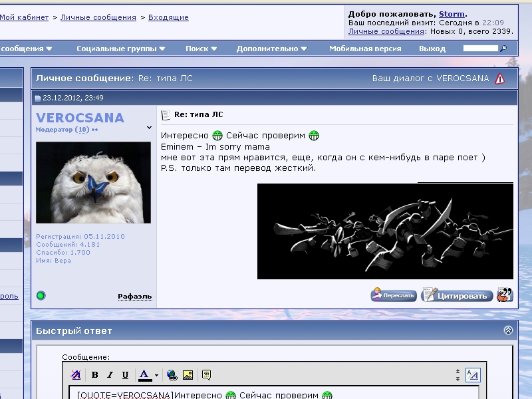
Task: Insert a hyperlink with globe icon
Action: click(172, 375)
